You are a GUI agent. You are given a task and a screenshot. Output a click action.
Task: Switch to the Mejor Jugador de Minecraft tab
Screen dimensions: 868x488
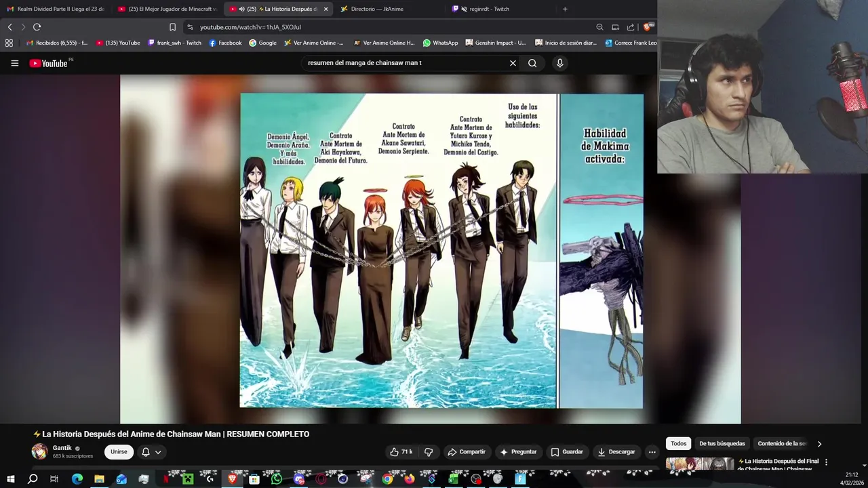167,9
